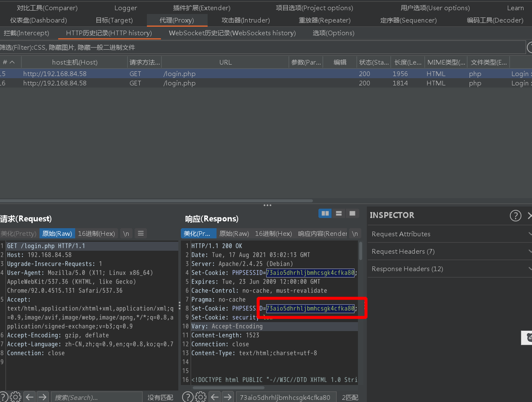The height and width of the screenshot is (402, 532).
Task: Open the 仪表盘(Dashboard) tab
Action: [x=39, y=20]
